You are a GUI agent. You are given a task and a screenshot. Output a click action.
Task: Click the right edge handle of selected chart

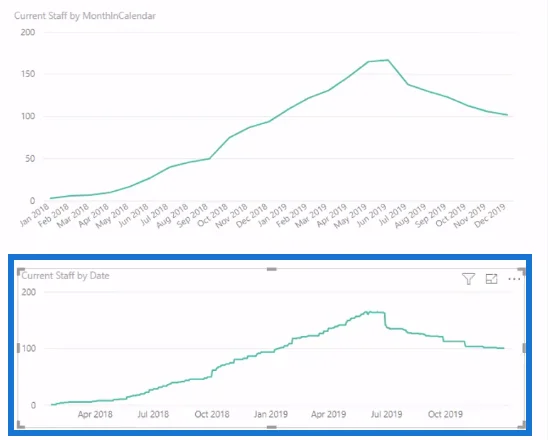pyautogui.click(x=524, y=348)
